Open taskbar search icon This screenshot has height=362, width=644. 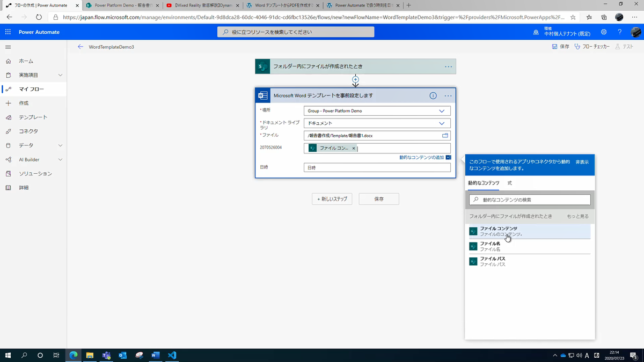(24, 355)
